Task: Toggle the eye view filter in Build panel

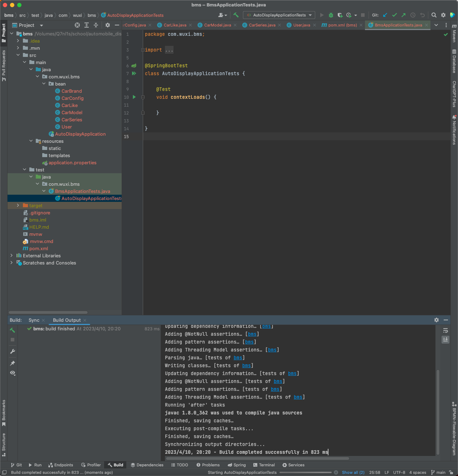Action: coord(13,373)
